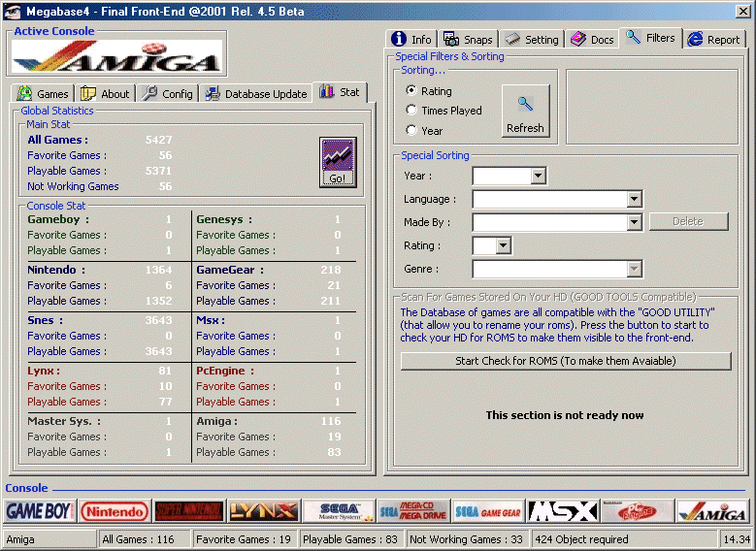
Task: Click the empty box beside the Sorting group
Action: point(652,107)
